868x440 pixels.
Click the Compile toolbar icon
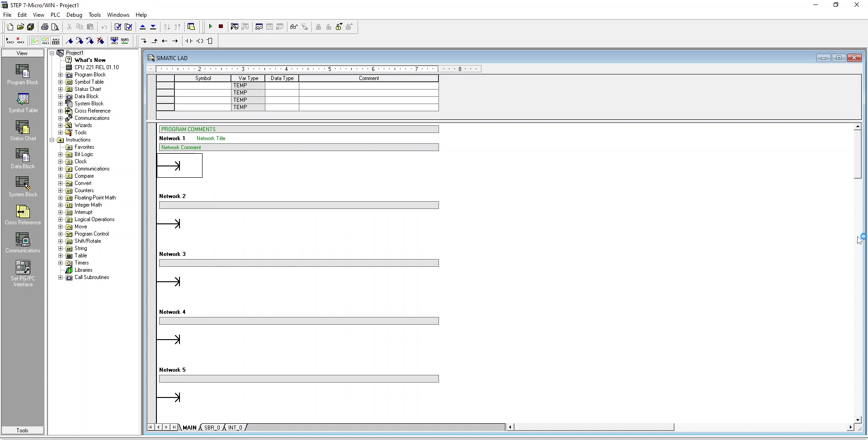pos(118,27)
